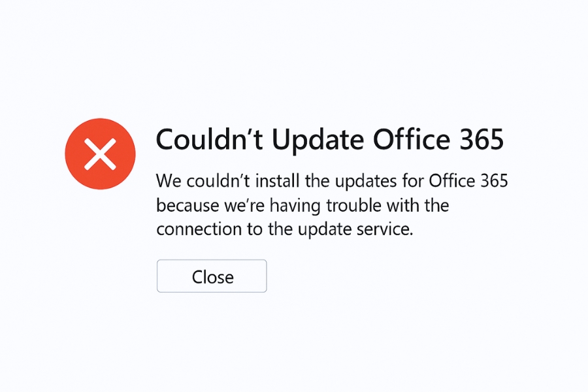Click the border of the Close button
This screenshot has height=392, width=588.
(212, 262)
